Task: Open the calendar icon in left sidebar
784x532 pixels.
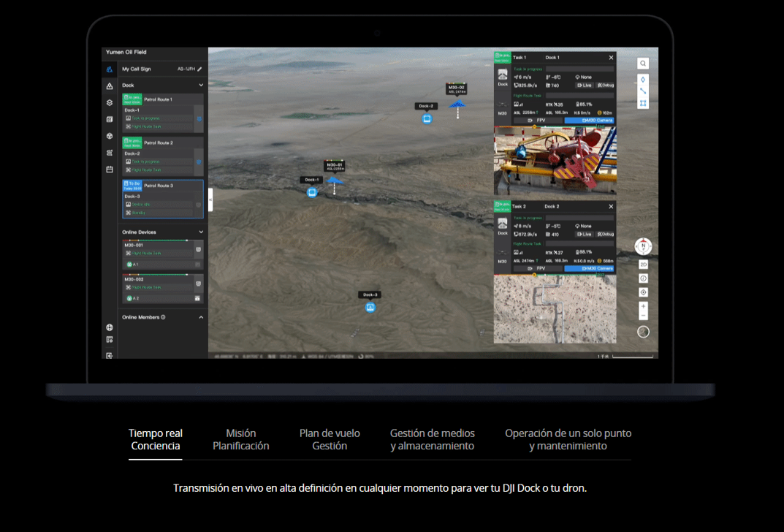Action: pyautogui.click(x=110, y=169)
